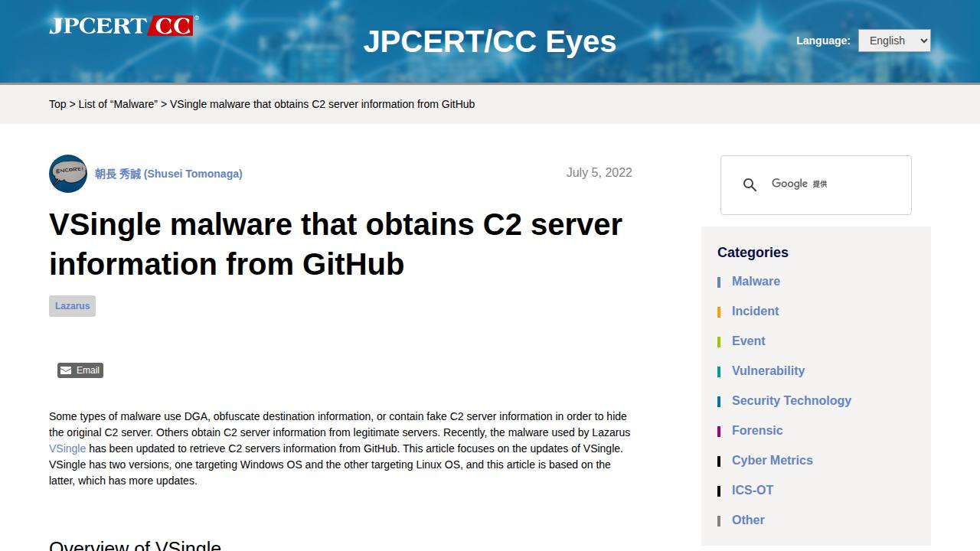Follow the VSingle link in the paragraph
Screen dimensions: 980x551
pos(67,448)
